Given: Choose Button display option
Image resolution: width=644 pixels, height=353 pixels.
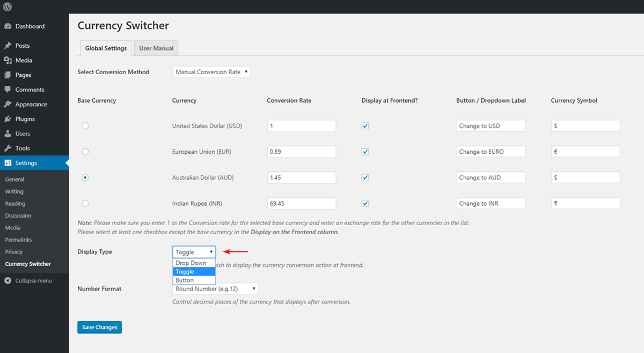Looking at the screenshot, I should pos(194,280).
